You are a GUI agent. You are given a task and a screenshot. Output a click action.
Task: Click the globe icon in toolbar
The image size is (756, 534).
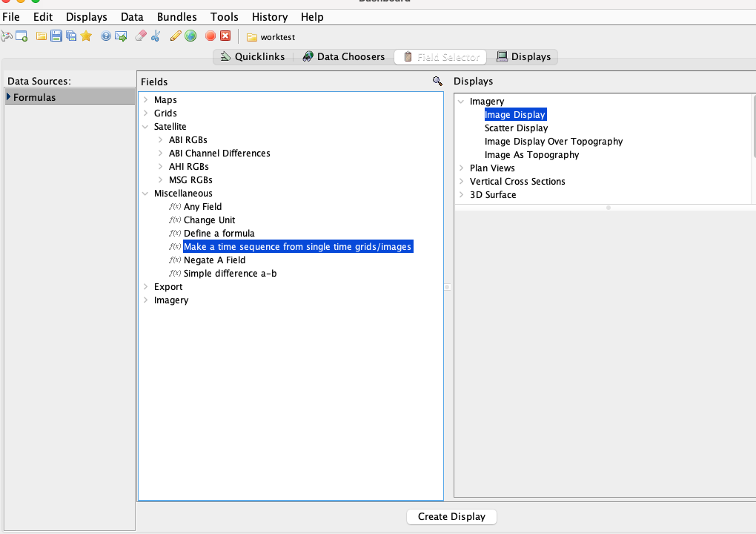pos(191,36)
